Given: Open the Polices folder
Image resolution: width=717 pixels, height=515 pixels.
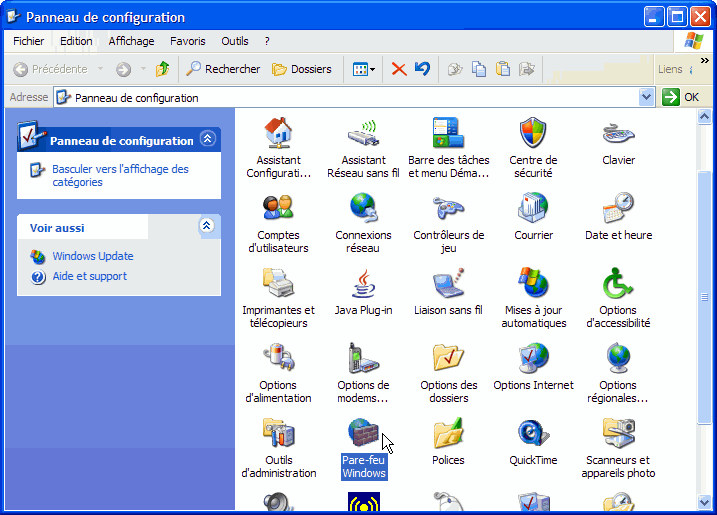Looking at the screenshot, I should [448, 442].
